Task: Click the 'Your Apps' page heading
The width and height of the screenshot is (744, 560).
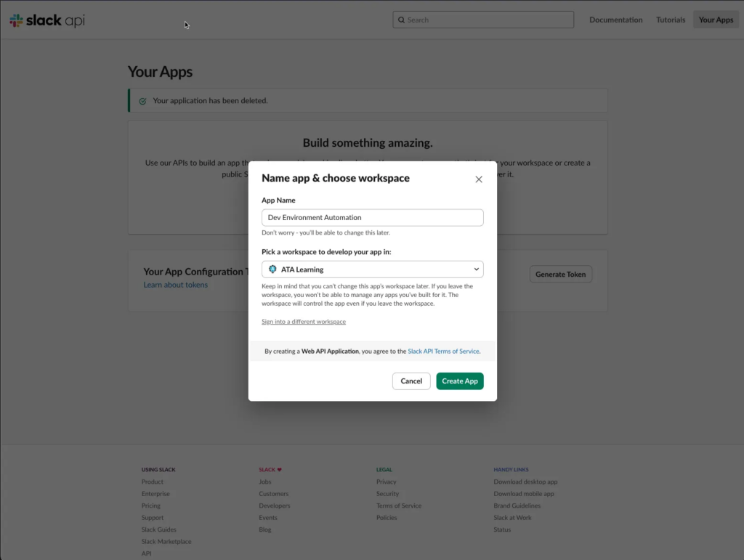Action: [161, 72]
